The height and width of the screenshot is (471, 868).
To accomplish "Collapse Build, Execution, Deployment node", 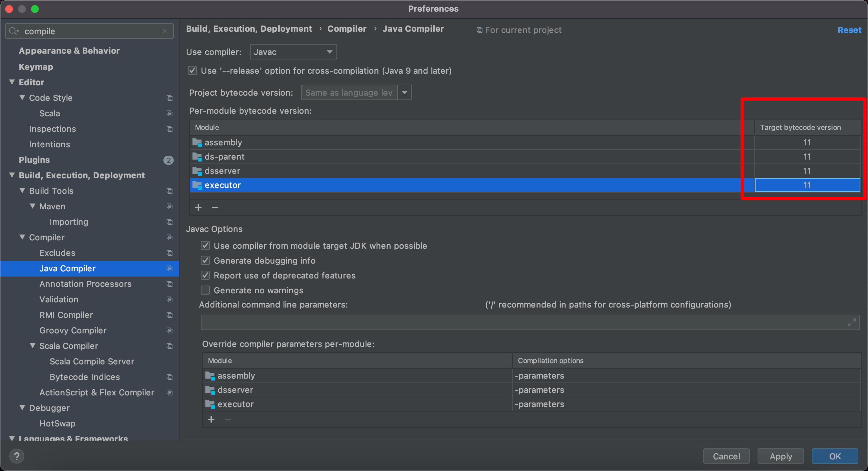I will click(12, 175).
